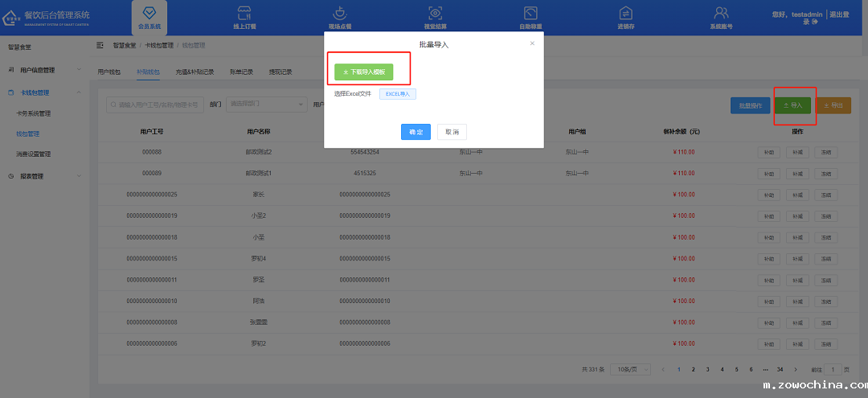This screenshot has width=868, height=398.
Task: Open the 视觉结算 eye-scan icon
Action: [435, 12]
